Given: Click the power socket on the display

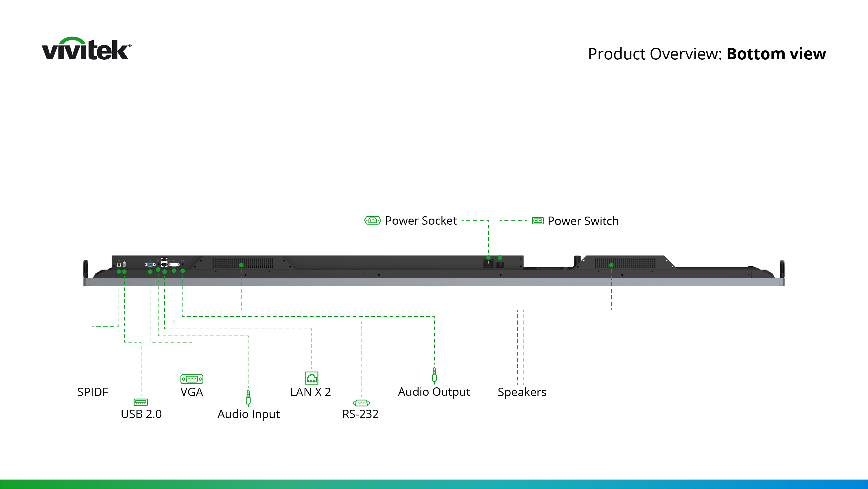Looking at the screenshot, I should click(488, 264).
